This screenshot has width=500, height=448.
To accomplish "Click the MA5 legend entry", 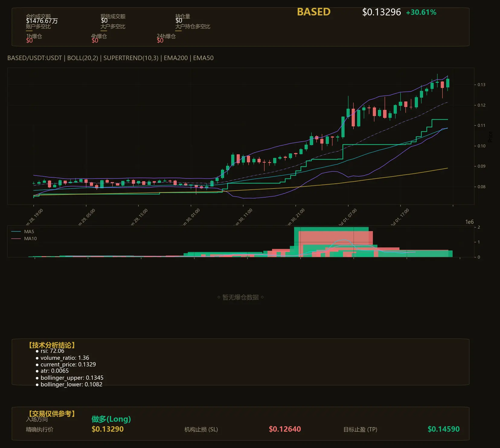I will pos(23,232).
